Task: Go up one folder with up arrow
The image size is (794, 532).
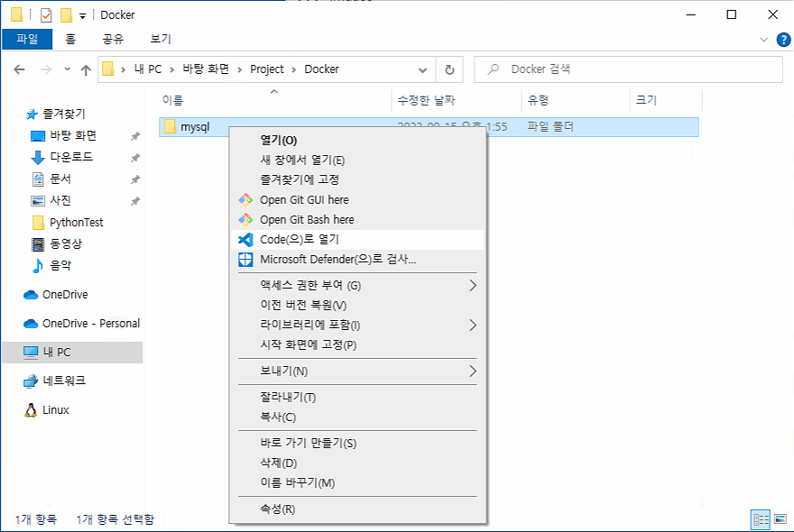Action: [x=86, y=69]
